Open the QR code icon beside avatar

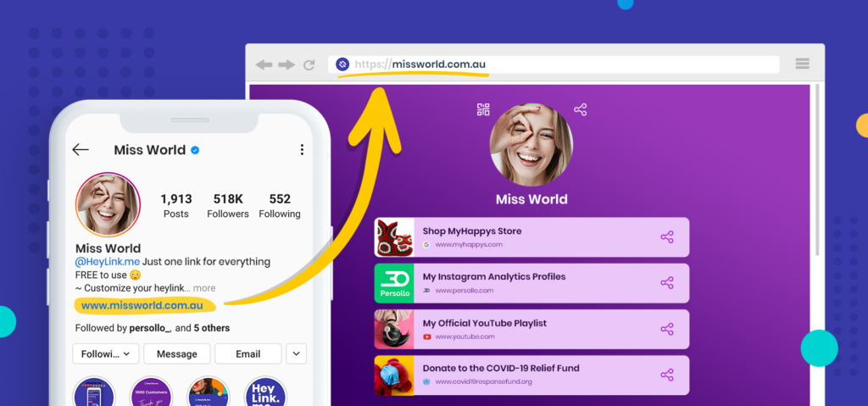(x=483, y=109)
